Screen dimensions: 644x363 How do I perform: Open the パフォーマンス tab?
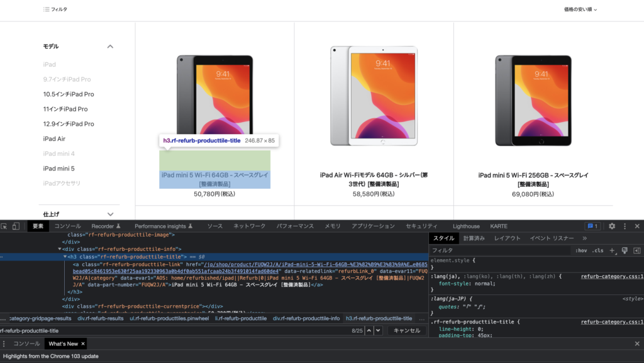tap(295, 226)
